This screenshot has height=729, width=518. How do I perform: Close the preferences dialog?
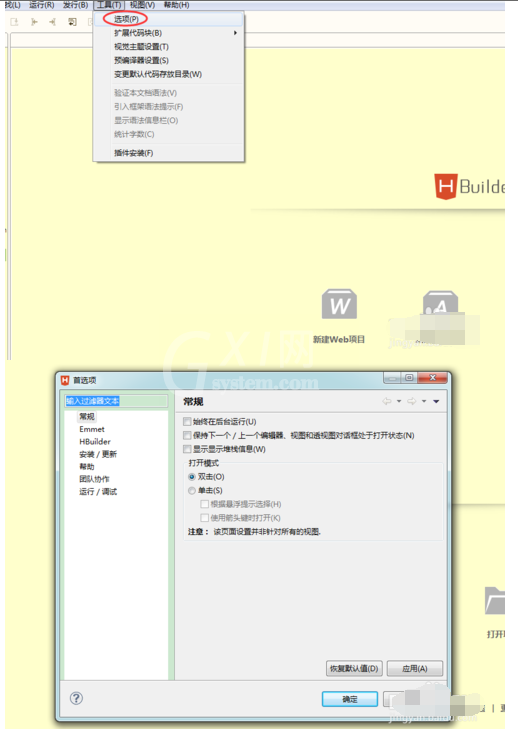coord(432,378)
